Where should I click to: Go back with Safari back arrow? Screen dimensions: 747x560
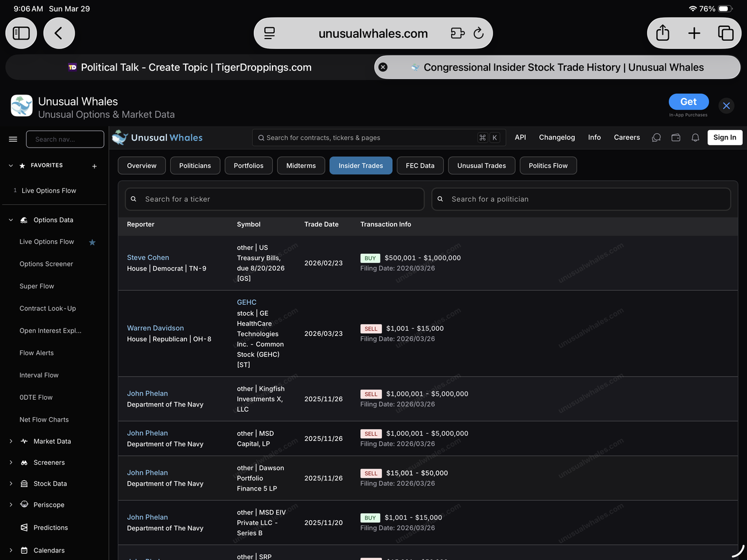pyautogui.click(x=58, y=33)
